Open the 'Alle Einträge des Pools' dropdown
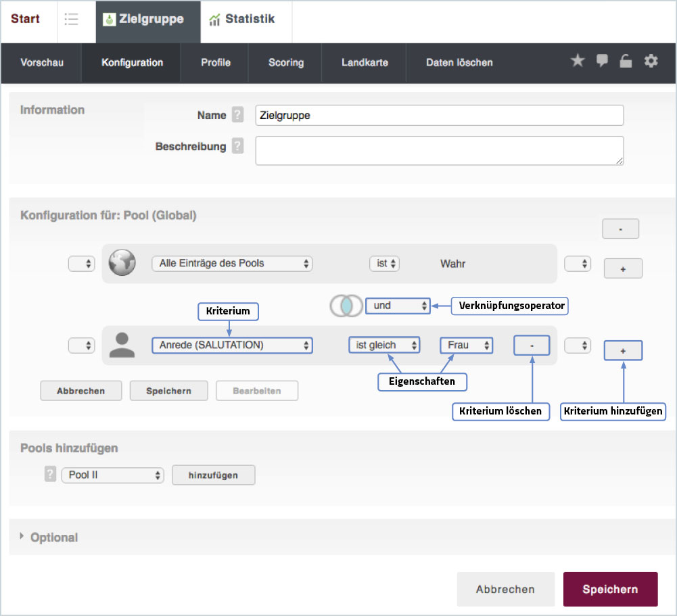 [x=232, y=264]
